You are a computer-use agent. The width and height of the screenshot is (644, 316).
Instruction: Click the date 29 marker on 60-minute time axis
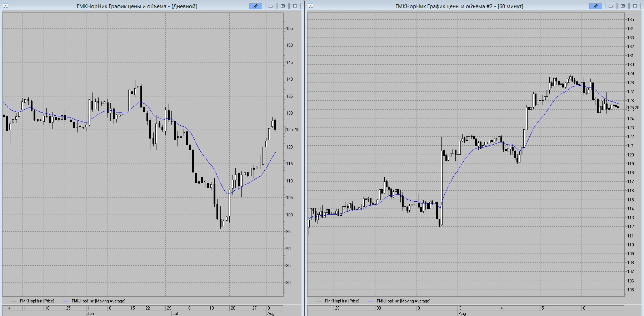coord(337,308)
